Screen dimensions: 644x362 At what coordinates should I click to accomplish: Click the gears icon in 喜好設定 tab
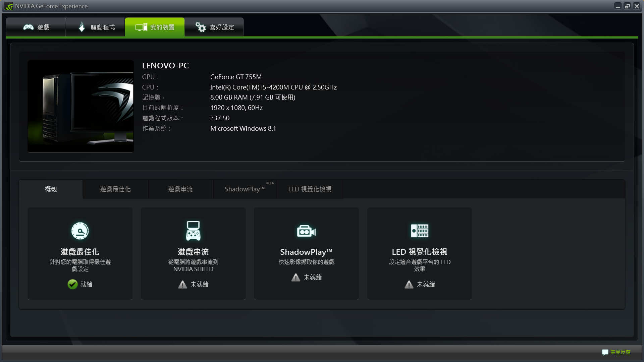[201, 27]
